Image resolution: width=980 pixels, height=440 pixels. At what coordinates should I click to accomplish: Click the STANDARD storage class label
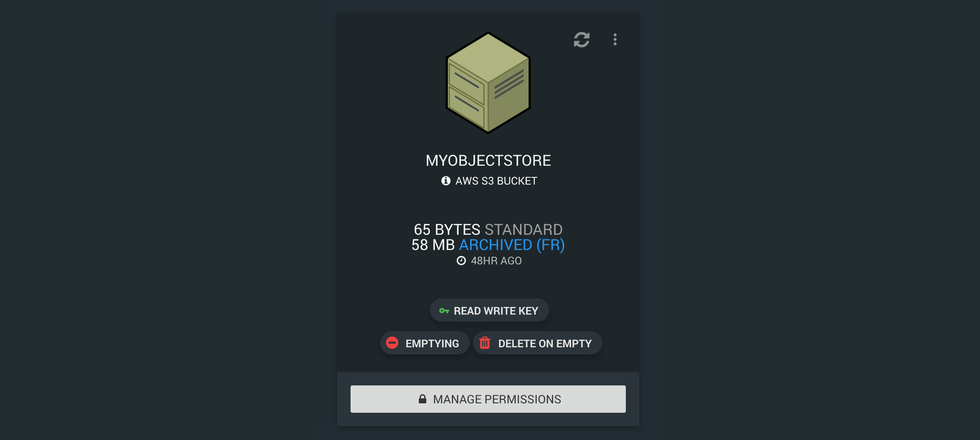tap(523, 229)
